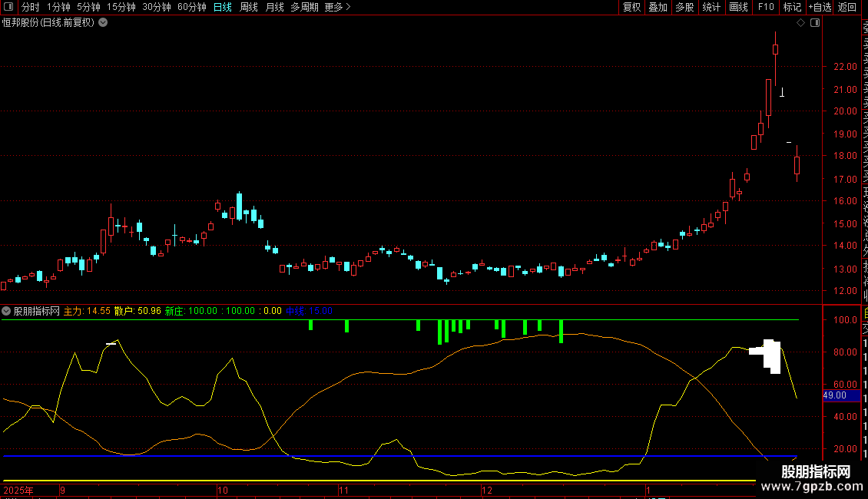Open the 统计 statistics tool
The image size is (868, 499).
pos(711,7)
